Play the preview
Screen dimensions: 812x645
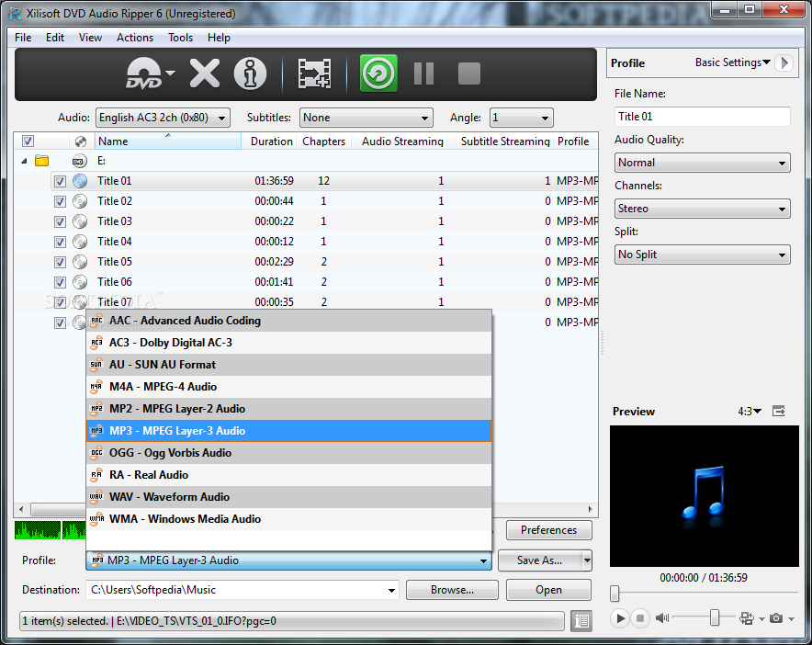pyautogui.click(x=620, y=618)
